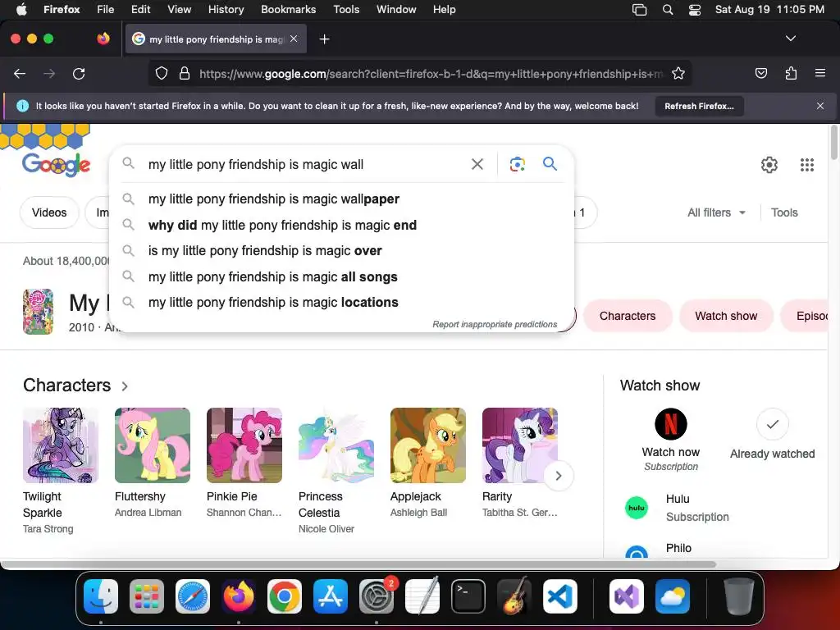Open Princess Celestia character thumbnail
The width and height of the screenshot is (840, 630).
click(336, 445)
